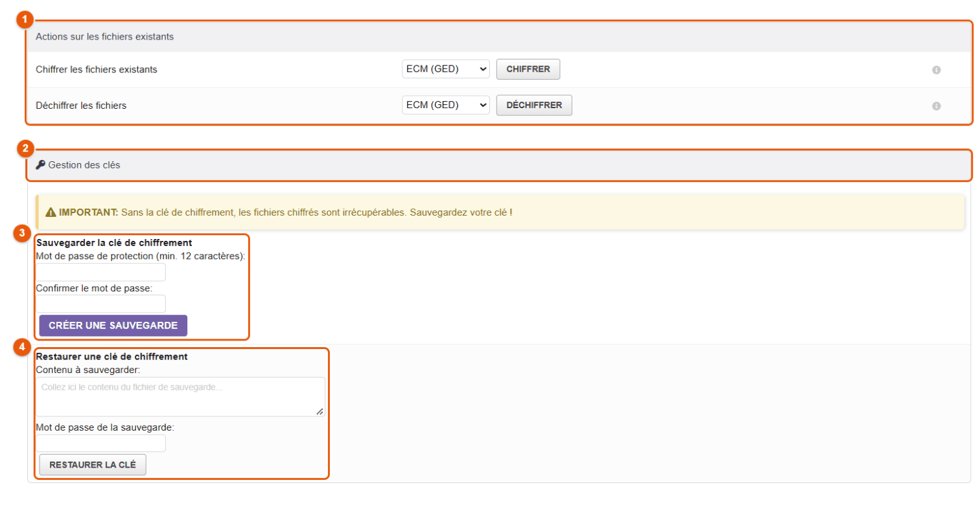Click the Chiffrer les fichiers existants label
This screenshot has width=980, height=509.
click(97, 69)
